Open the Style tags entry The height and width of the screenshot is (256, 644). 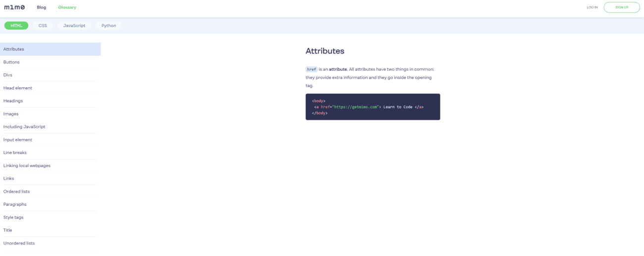(50, 217)
